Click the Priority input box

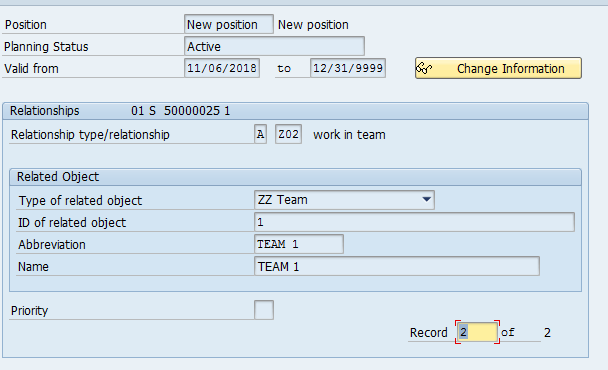(x=264, y=310)
